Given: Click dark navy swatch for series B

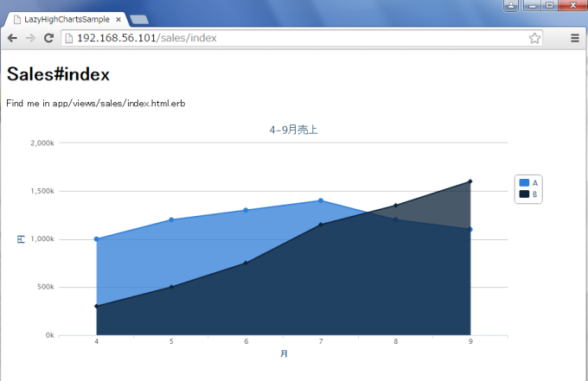Looking at the screenshot, I should 524,194.
